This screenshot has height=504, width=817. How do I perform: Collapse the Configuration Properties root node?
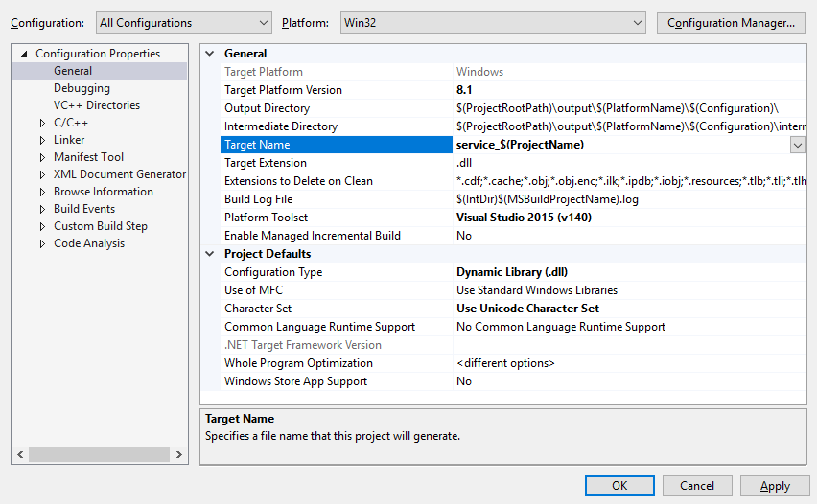(24, 54)
